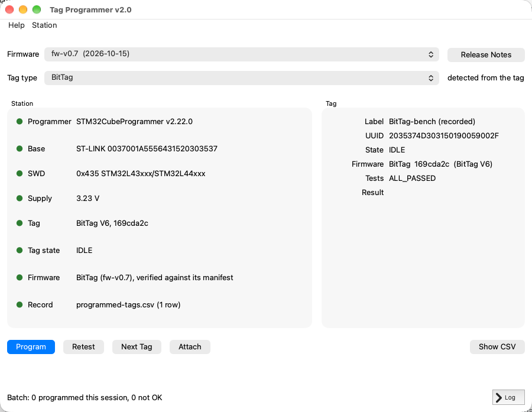Click the BitTag-bench (recorded) label value
This screenshot has height=412, width=532.
pos(432,122)
